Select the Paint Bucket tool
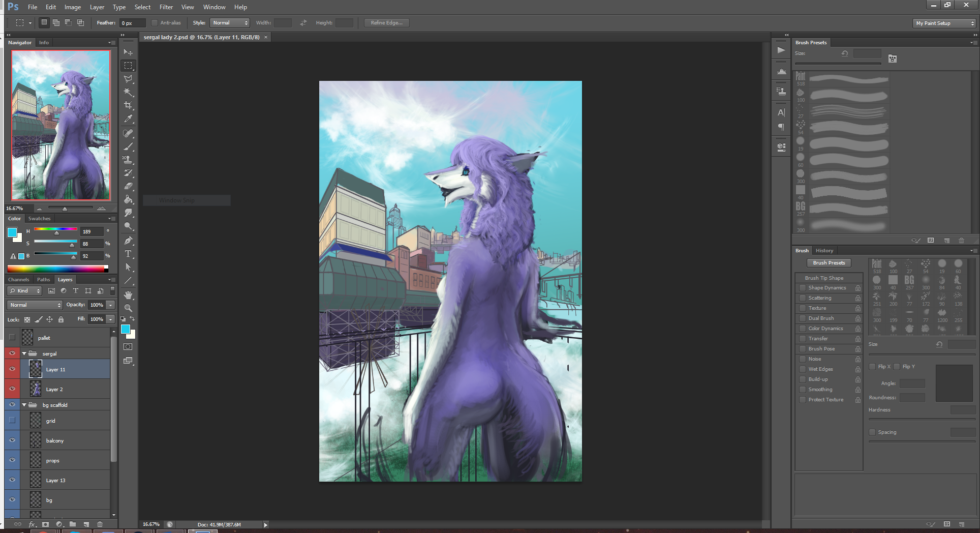This screenshot has width=980, height=533. [x=128, y=199]
